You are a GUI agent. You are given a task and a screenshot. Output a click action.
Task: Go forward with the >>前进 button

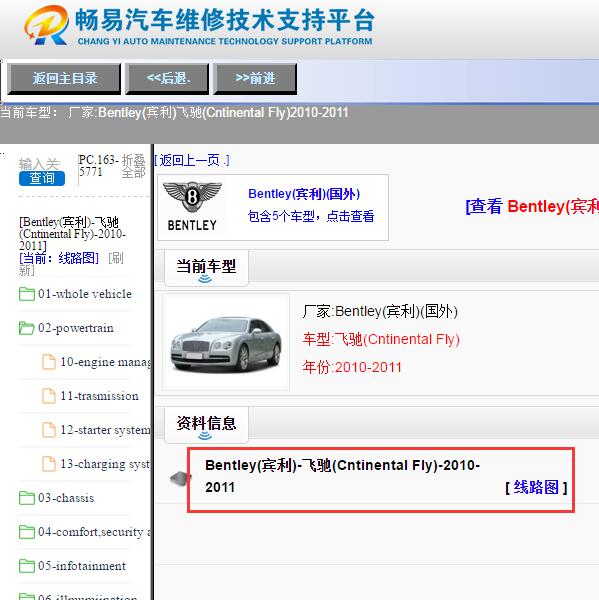pyautogui.click(x=255, y=78)
